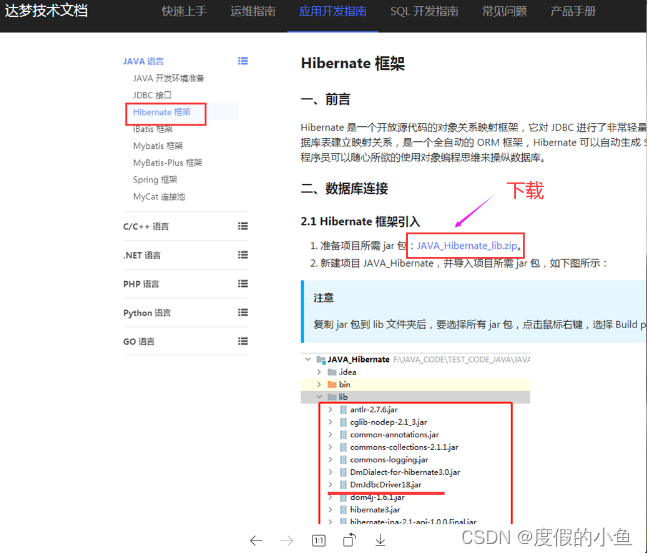
Task: Open the 产品手册 nav tab
Action: click(x=573, y=11)
